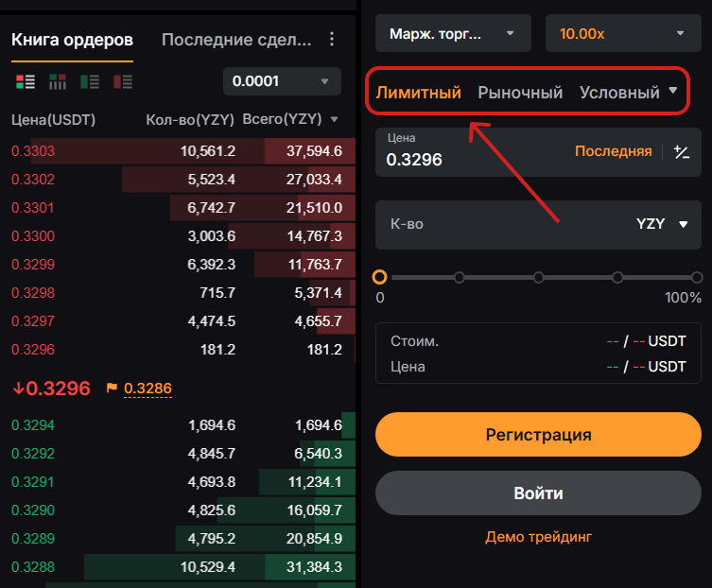Open the Марж. торг... mode dropdown

pyautogui.click(x=453, y=33)
